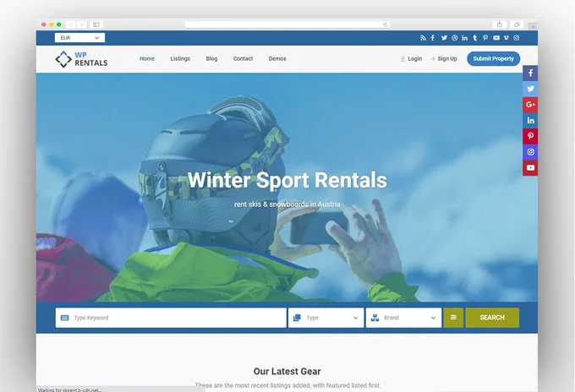The image size is (575, 392).
Task: Open the RSS feed icon in top bar
Action: click(x=423, y=38)
